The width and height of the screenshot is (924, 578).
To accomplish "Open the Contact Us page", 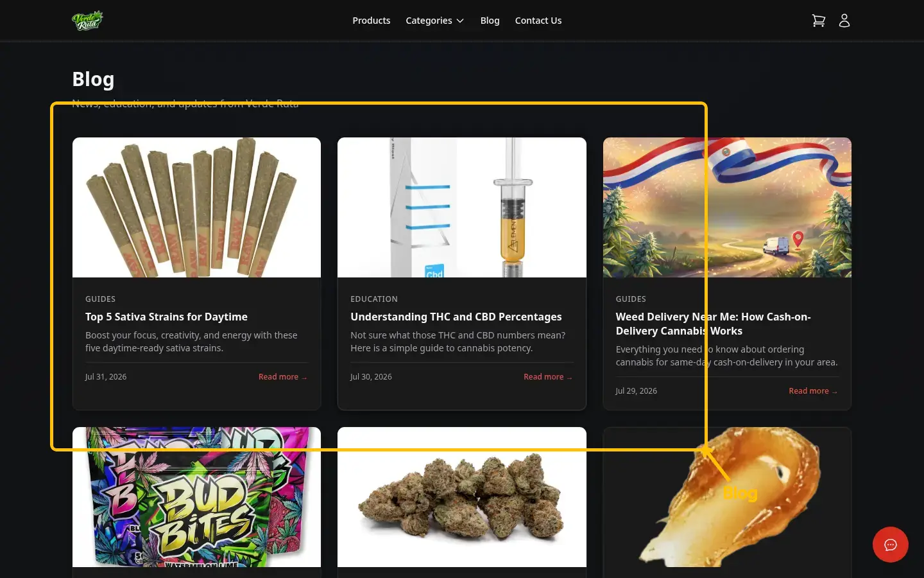I will [x=538, y=21].
